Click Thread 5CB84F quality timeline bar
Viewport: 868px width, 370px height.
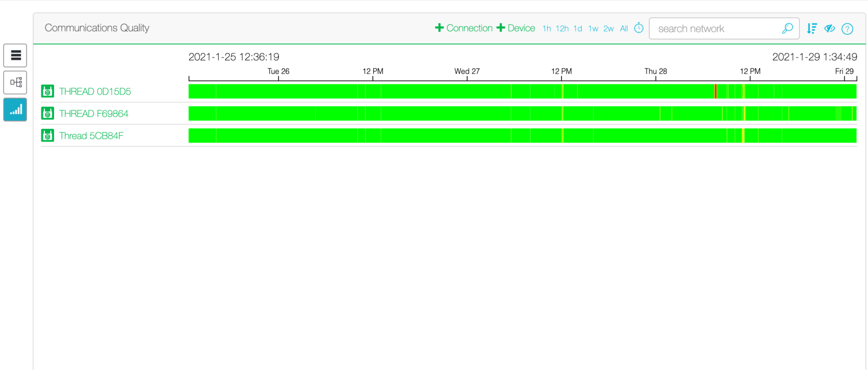(x=523, y=136)
